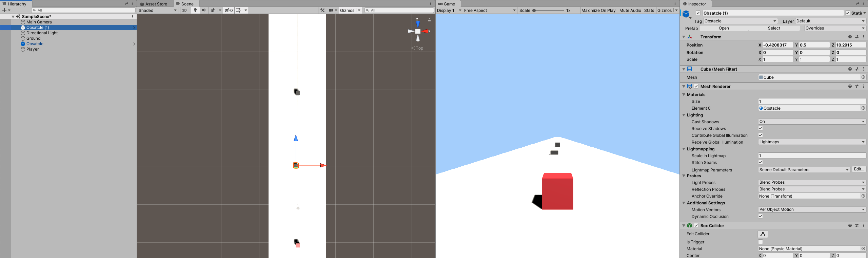Open Cube (Mesh Filter) help icon
The height and width of the screenshot is (258, 868).
pos(850,69)
